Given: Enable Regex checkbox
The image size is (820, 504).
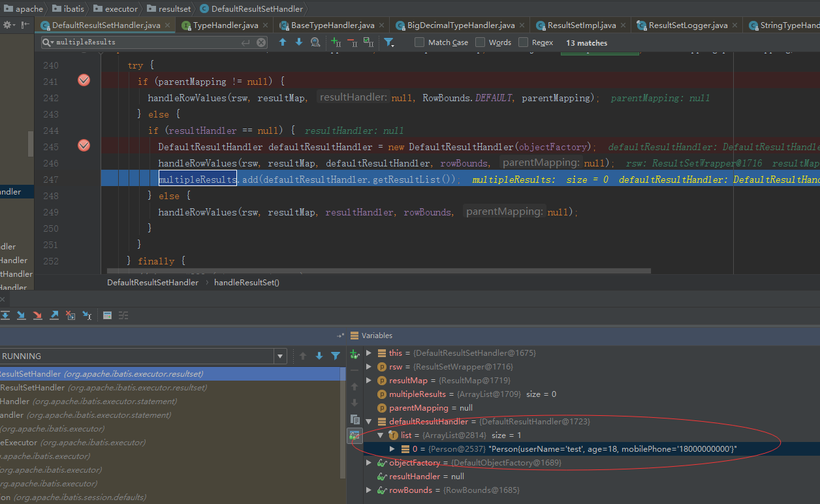Looking at the screenshot, I should [523, 42].
